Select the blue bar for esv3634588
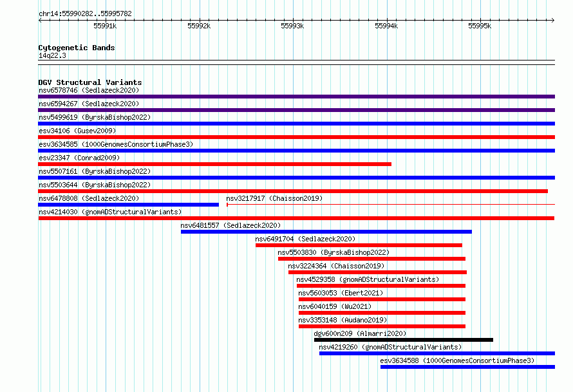The width and height of the screenshot is (573, 392). (x=468, y=367)
